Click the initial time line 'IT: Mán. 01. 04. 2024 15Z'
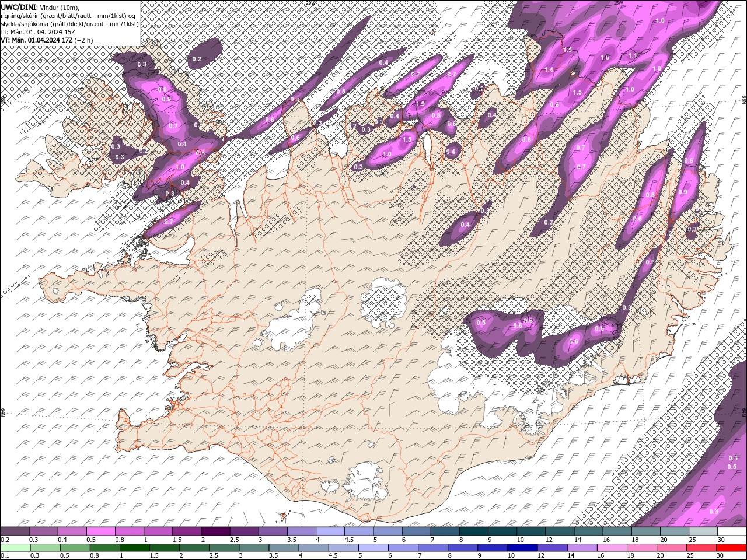Viewport: 747px width, 560px height. tap(38, 32)
